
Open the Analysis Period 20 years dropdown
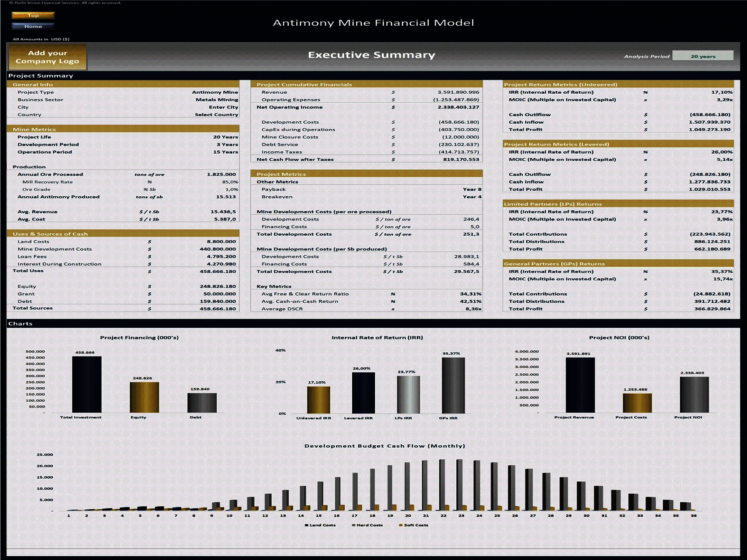(703, 56)
